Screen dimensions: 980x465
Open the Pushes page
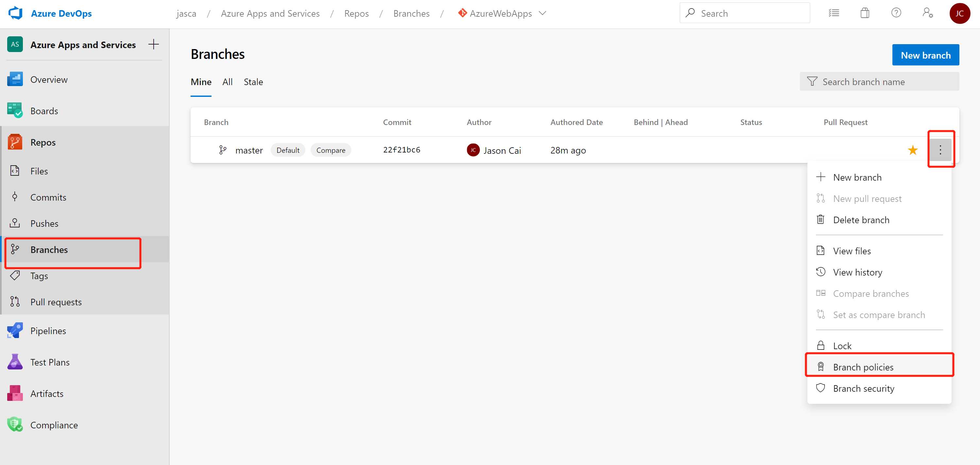tap(84, 223)
